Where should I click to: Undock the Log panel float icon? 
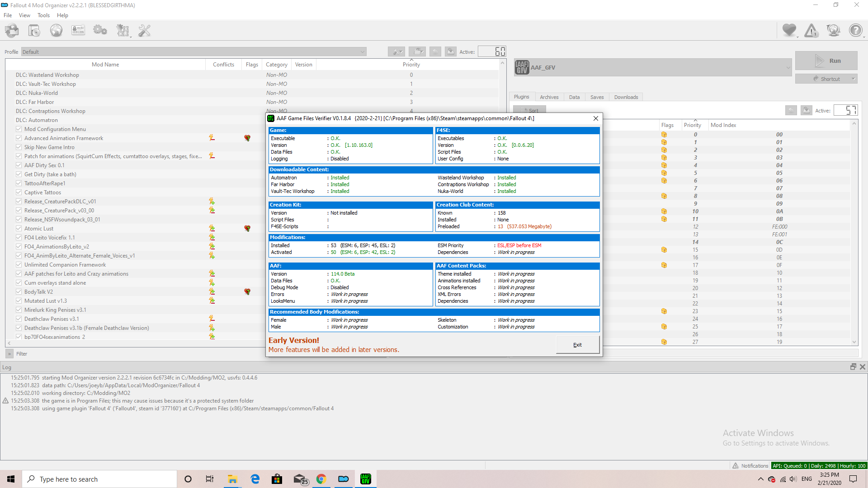853,367
